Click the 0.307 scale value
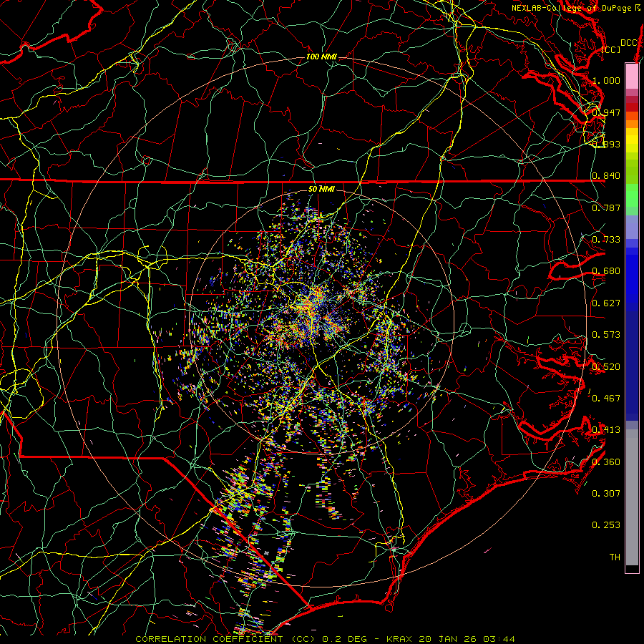Screen dimensions: 644x644 point(606,494)
